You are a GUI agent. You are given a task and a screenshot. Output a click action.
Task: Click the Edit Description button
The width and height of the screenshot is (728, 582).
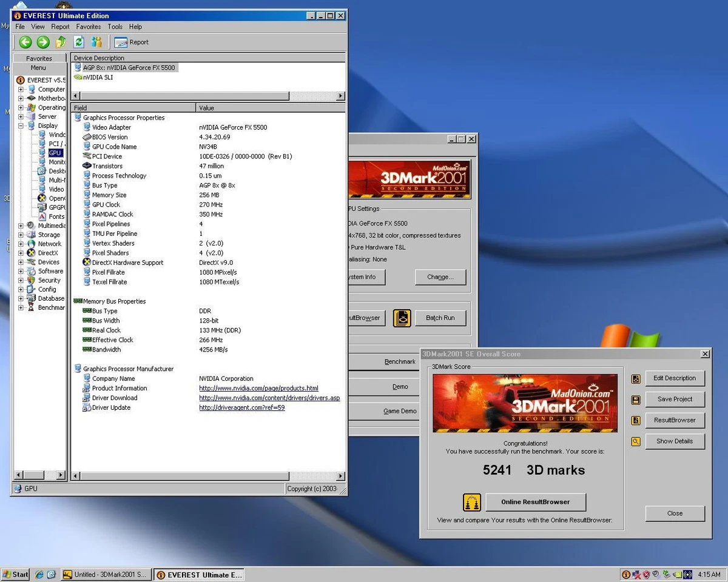point(675,378)
